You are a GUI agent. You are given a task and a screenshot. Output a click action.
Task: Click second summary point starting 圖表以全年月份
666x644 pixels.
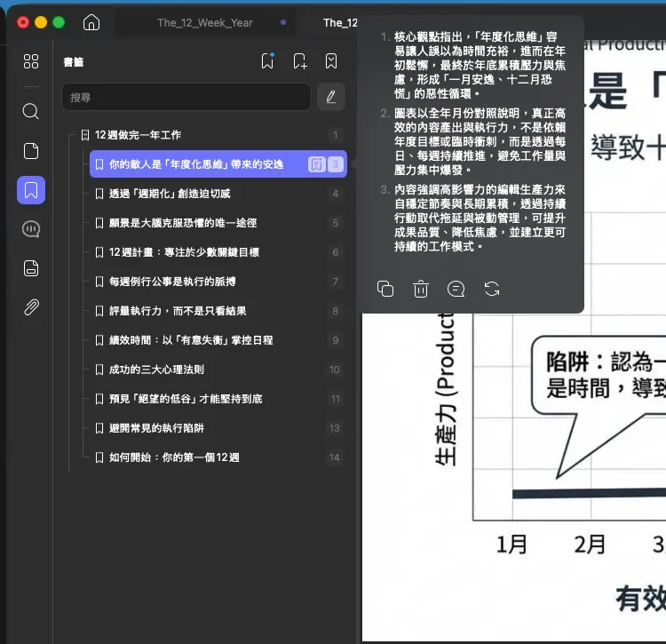click(x=480, y=141)
